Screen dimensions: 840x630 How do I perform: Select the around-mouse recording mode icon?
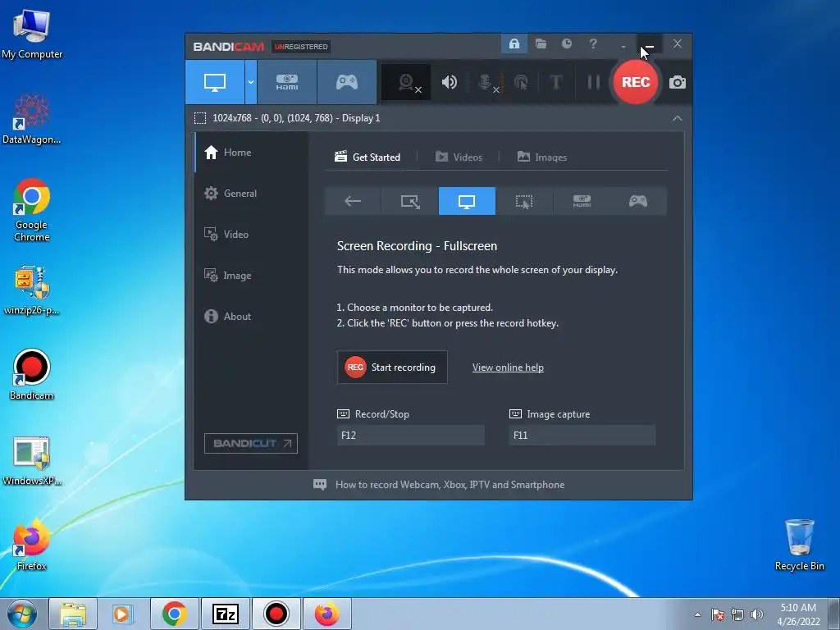pos(524,201)
